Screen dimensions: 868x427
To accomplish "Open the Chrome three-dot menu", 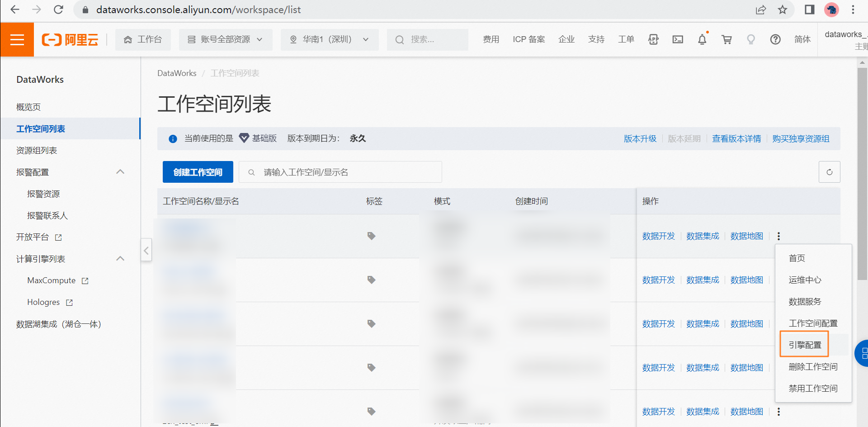I will (x=853, y=9).
